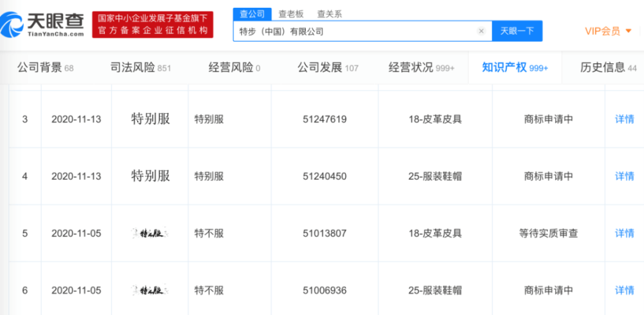The height and width of the screenshot is (315, 644).
Task: Select registration number 51247619
Action: point(325,120)
